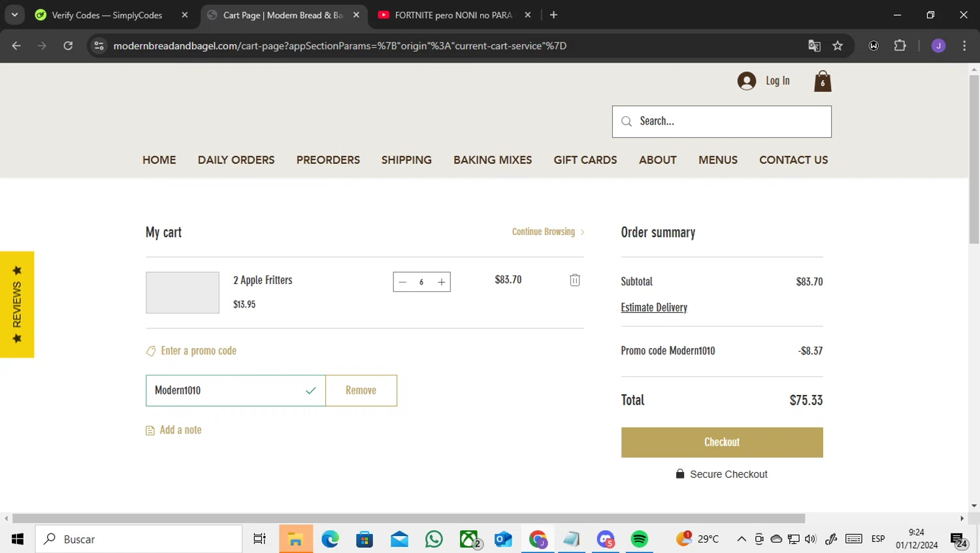This screenshot has height=553, width=980.
Task: Launch Microsoft Edge from taskbar
Action: coord(330,539)
